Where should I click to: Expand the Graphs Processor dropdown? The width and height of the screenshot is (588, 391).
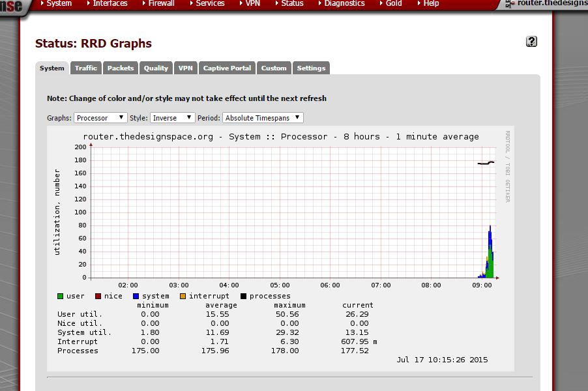[100, 118]
